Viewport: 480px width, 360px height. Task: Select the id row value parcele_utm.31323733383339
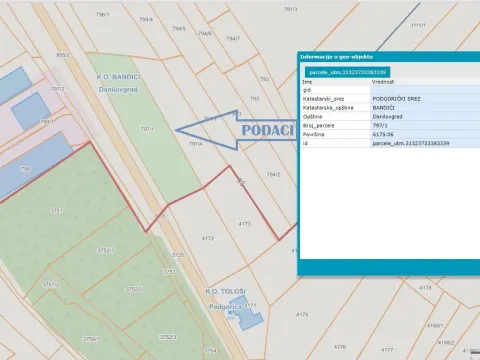[411, 143]
